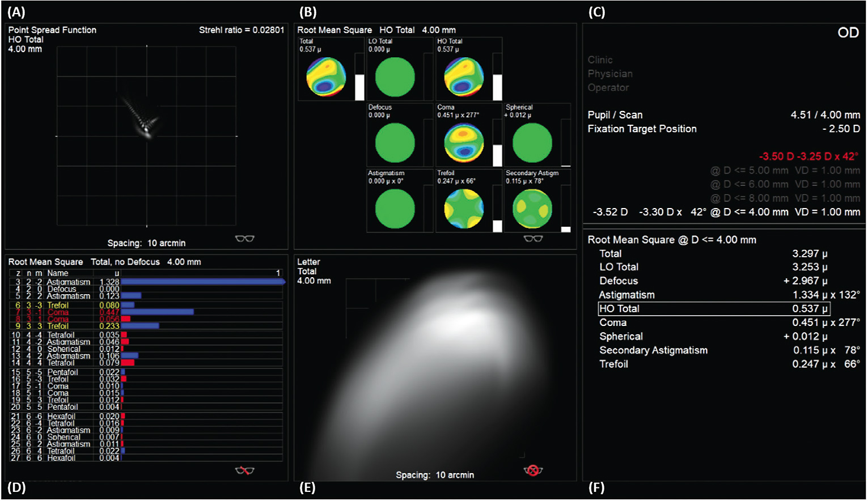Image resolution: width=868 pixels, height=501 pixels.
Task: Select the red Coma coefficient row
Action: tap(57, 311)
